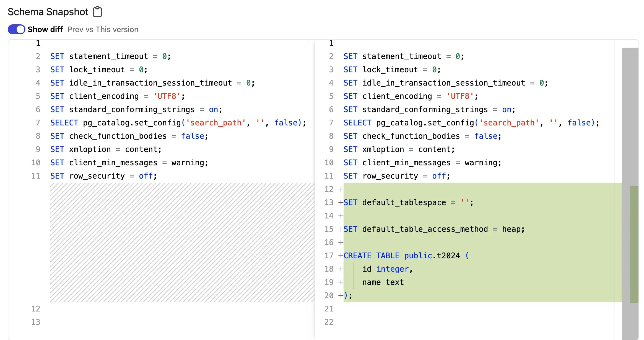
Task: Click line number 11 in left pane
Action: (x=35, y=176)
